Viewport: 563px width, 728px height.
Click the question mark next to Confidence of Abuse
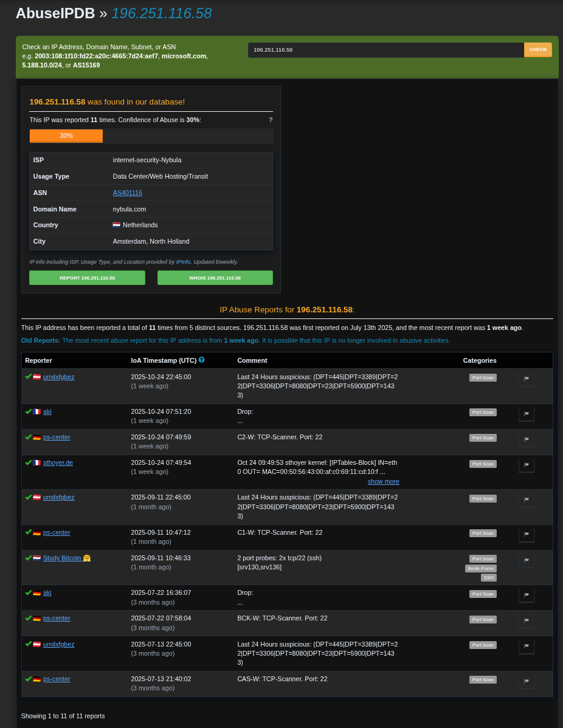click(271, 120)
